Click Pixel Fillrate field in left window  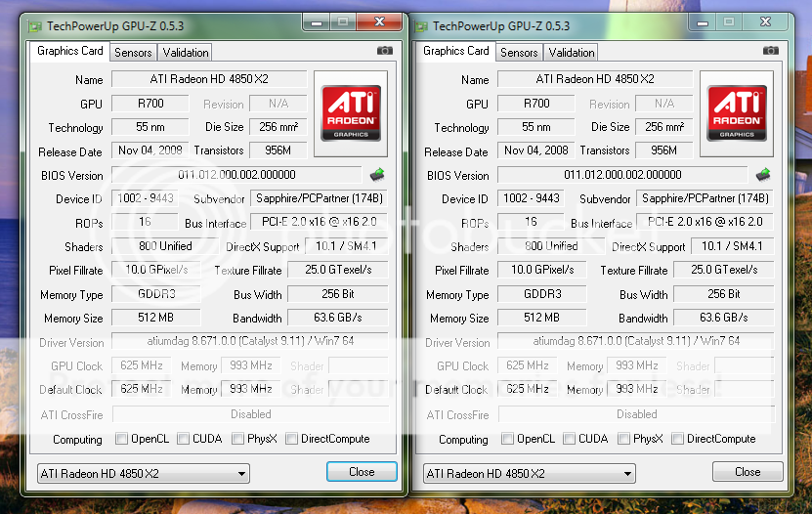tap(156, 270)
